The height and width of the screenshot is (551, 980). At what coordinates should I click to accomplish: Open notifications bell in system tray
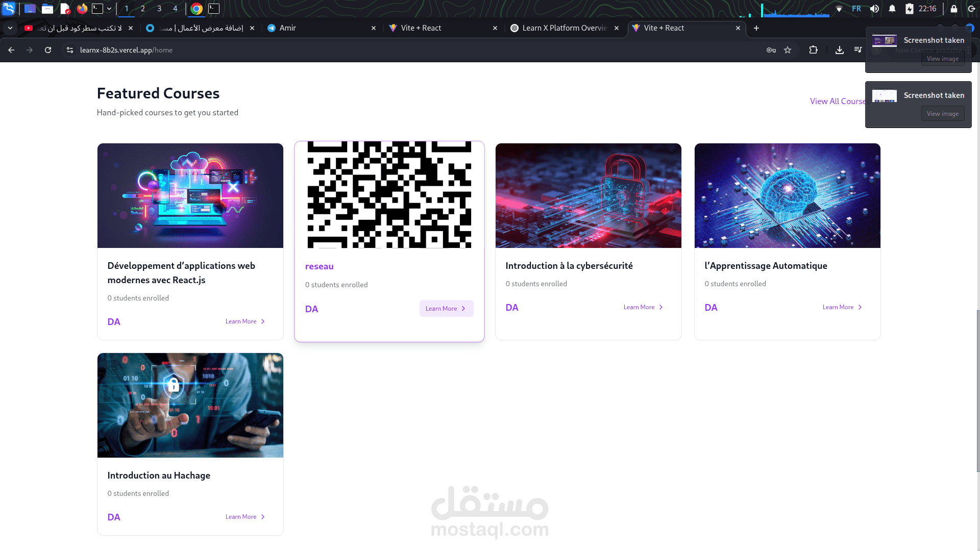pyautogui.click(x=892, y=9)
